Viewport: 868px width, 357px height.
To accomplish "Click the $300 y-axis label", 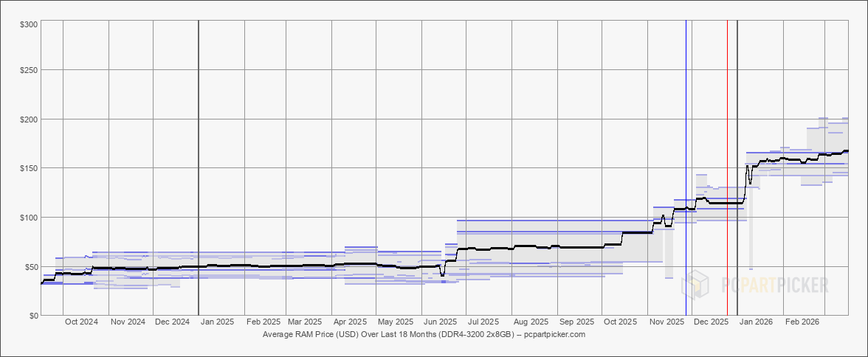I will click(x=30, y=24).
